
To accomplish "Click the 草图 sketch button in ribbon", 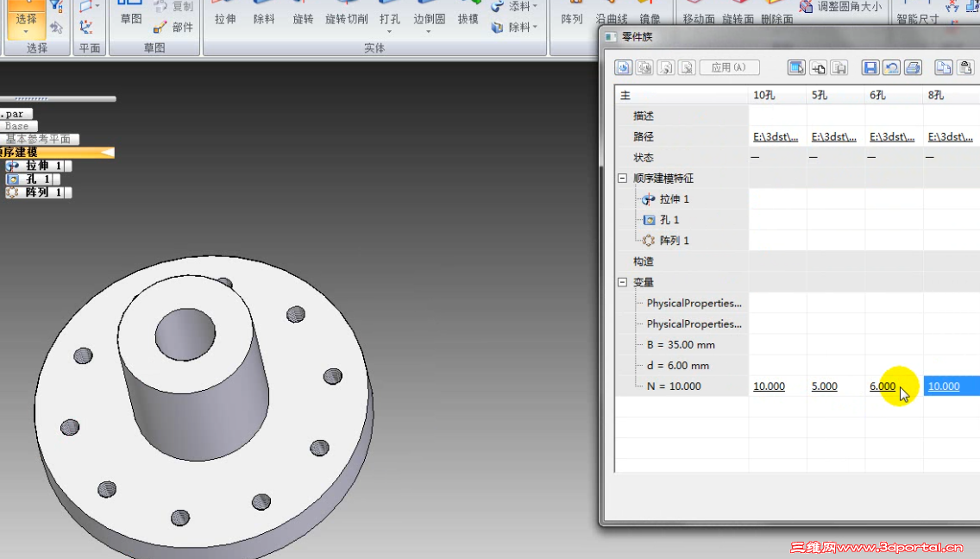I will pos(131,14).
